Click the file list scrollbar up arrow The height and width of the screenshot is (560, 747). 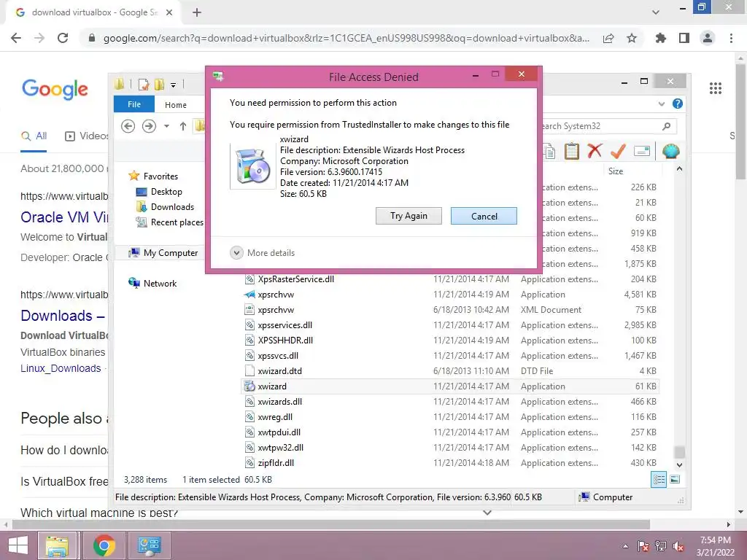[679, 169]
